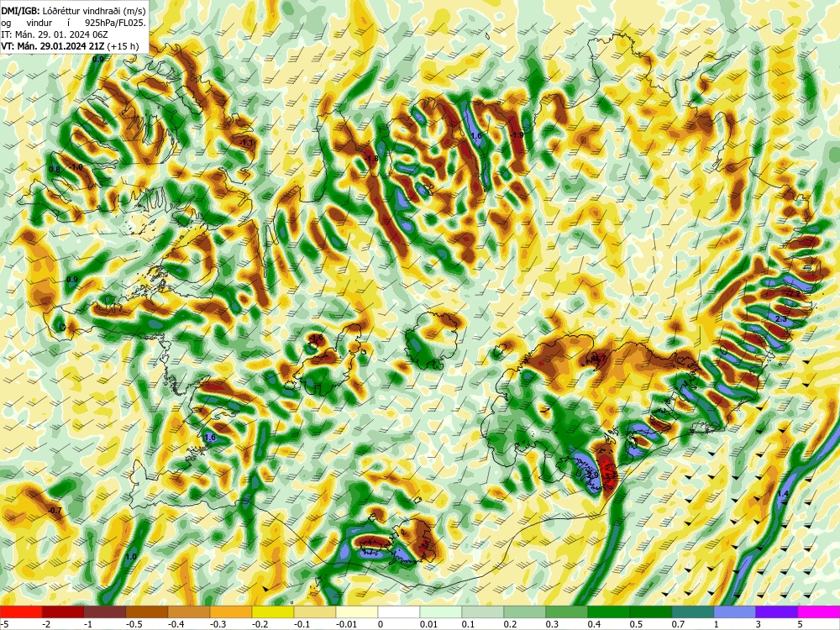Click the '-1.6' value label on map
Image resolution: width=840 pixels, height=630 pixels.
click(x=317, y=338)
